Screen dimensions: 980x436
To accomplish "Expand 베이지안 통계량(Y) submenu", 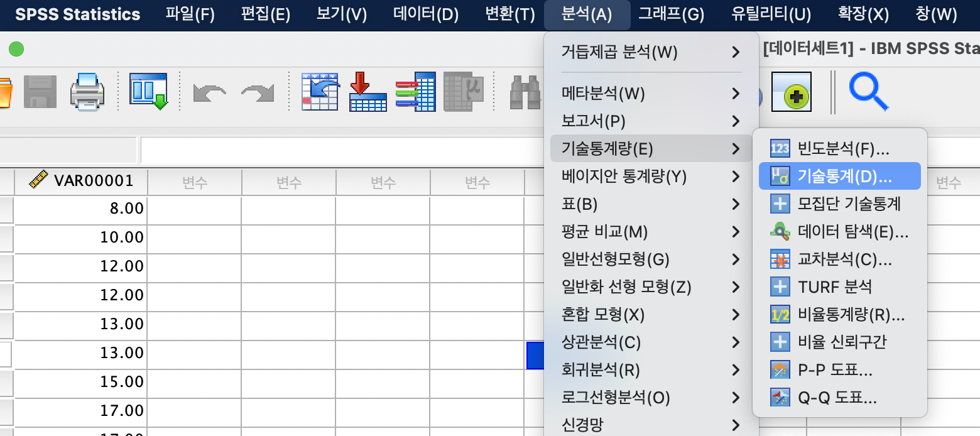I will pos(651,177).
